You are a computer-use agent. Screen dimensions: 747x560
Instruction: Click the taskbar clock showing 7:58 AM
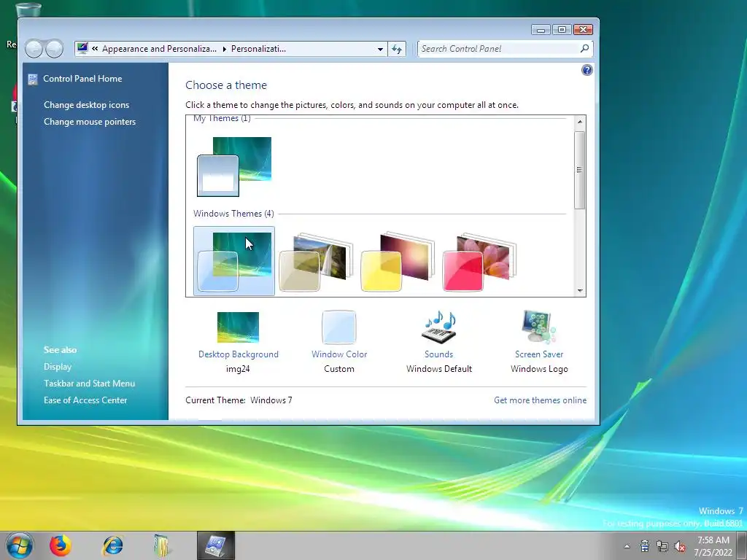click(x=713, y=546)
